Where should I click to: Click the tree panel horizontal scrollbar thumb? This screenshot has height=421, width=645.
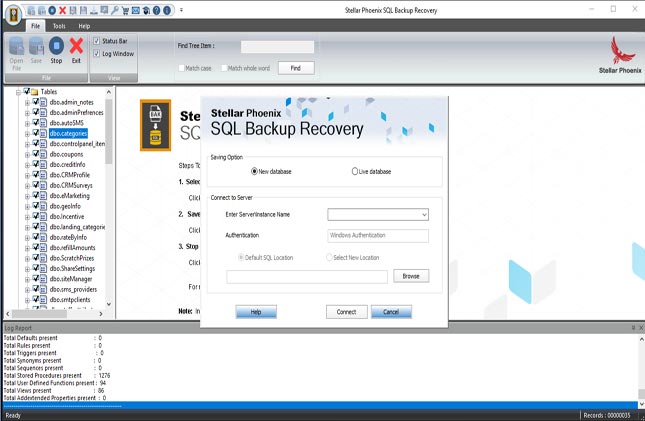pyautogui.click(x=39, y=314)
